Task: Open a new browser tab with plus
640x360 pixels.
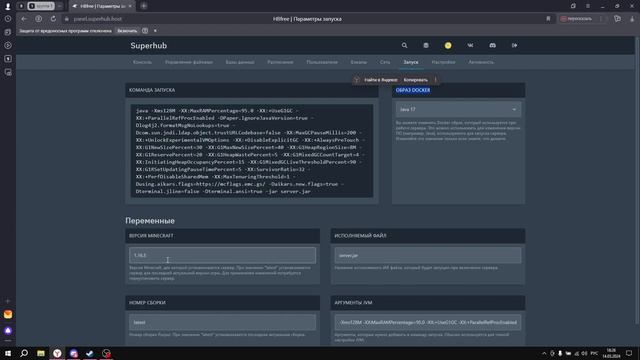Action: pyautogui.click(x=144, y=6)
